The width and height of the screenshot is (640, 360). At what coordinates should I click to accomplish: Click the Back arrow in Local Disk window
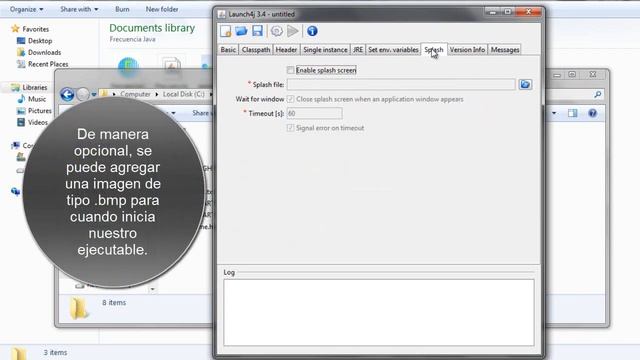67,95
